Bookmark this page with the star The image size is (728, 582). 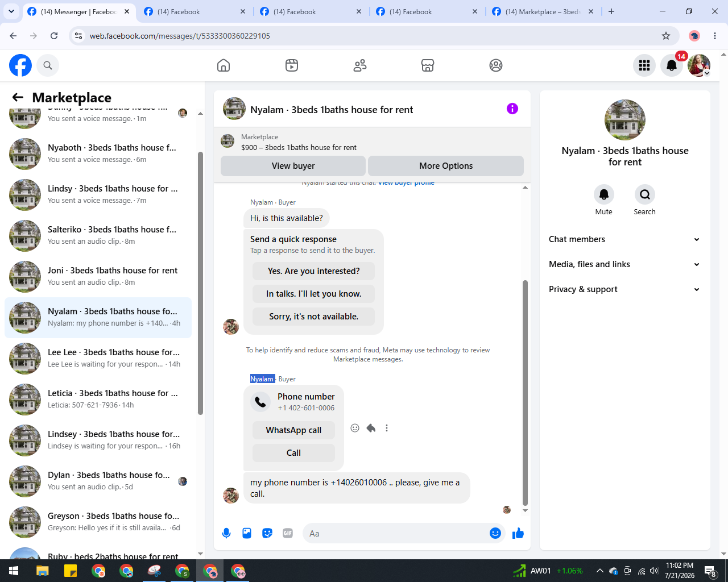tap(666, 36)
